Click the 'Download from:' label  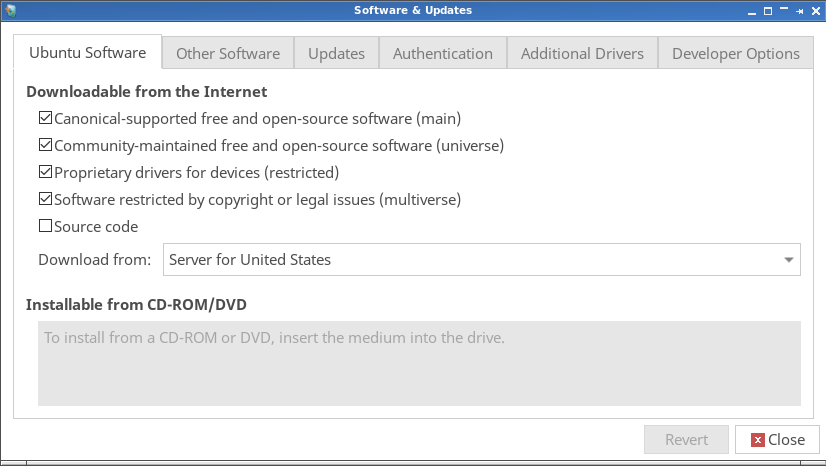point(95,260)
